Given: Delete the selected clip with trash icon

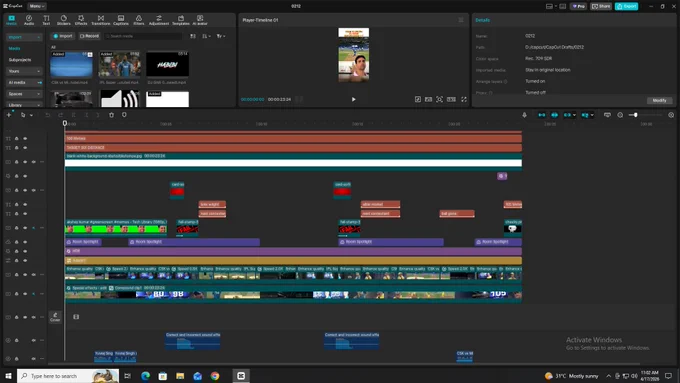Looking at the screenshot, I should click(x=111, y=115).
